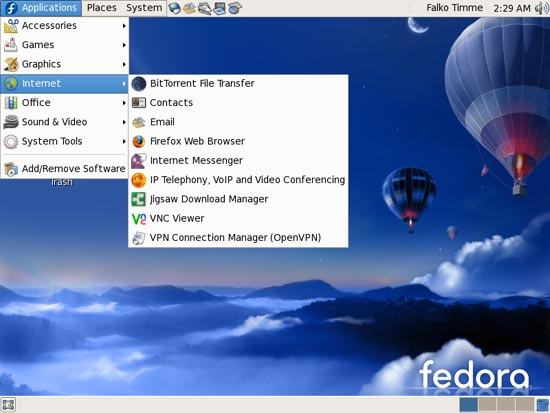This screenshot has width=550, height=413.
Task: Click Email envelope icon in submenu
Action: coord(139,122)
